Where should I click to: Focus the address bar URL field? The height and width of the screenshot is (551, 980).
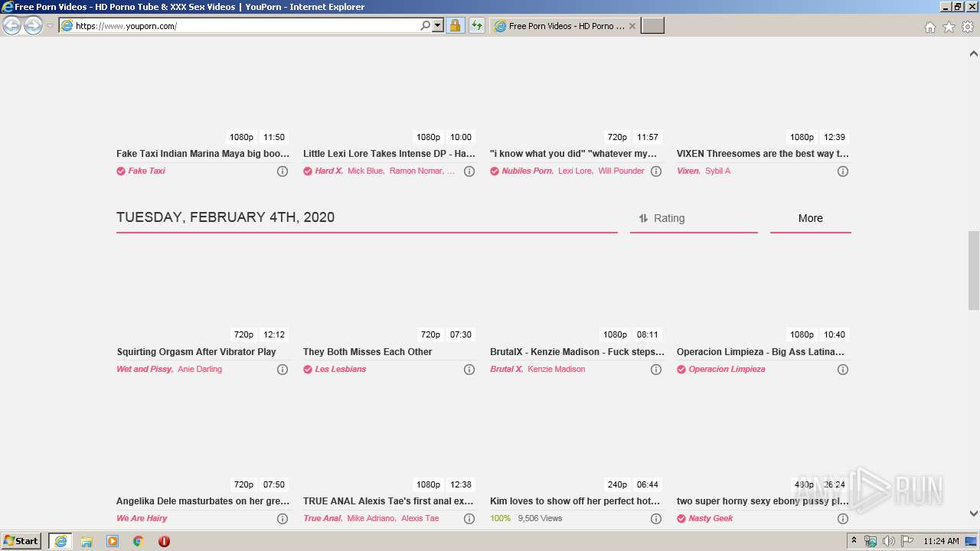(x=245, y=25)
